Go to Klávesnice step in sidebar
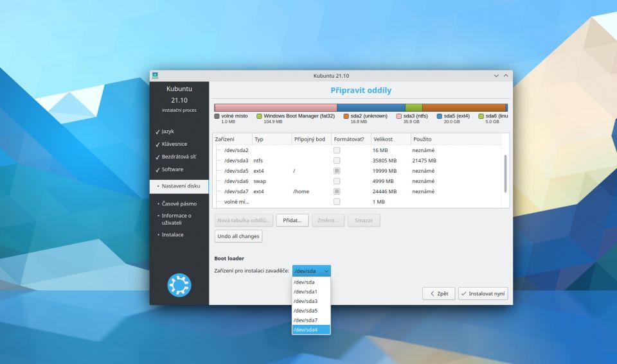The width and height of the screenshot is (617, 364). (x=174, y=144)
